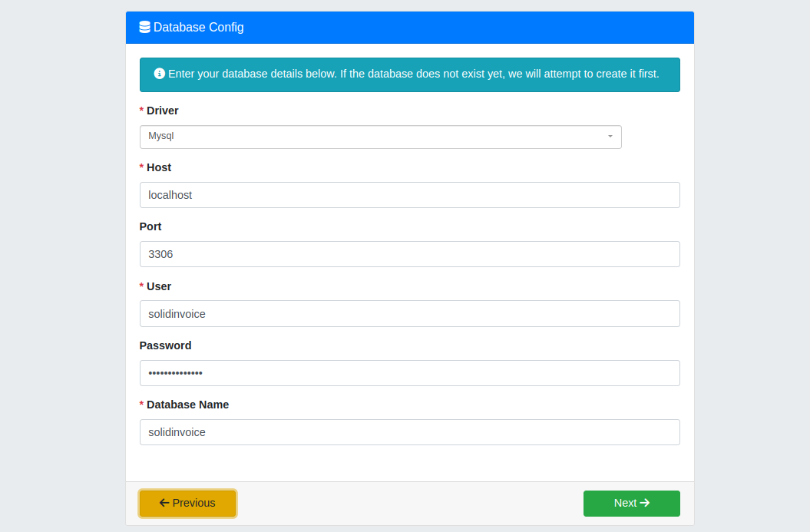Select the User input field
Viewport: 810px width, 532px height.
point(409,313)
